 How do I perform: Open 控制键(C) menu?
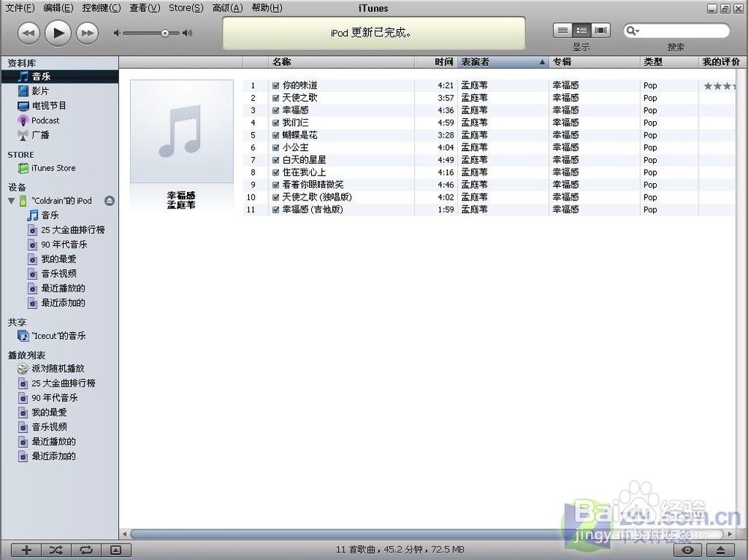(x=101, y=8)
